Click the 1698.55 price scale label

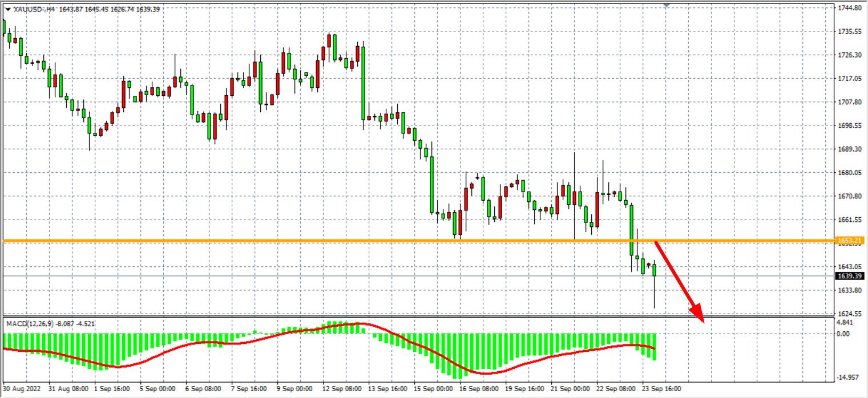849,125
